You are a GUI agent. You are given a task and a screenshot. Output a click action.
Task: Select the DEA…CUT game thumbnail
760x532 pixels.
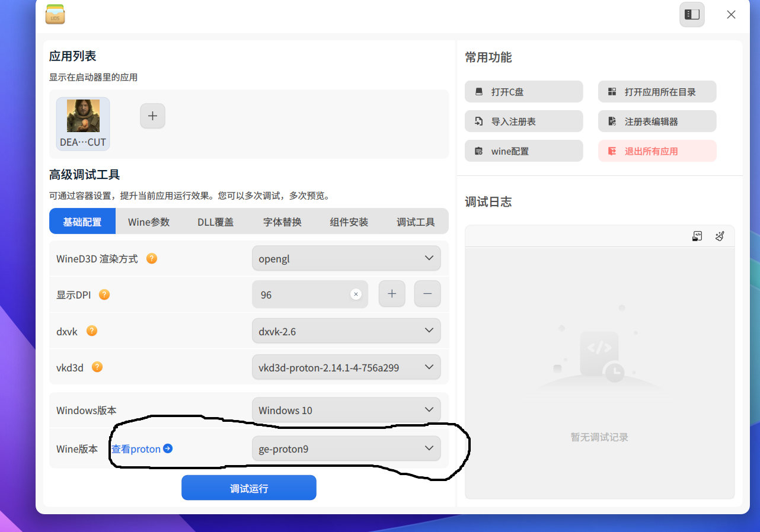click(x=83, y=123)
